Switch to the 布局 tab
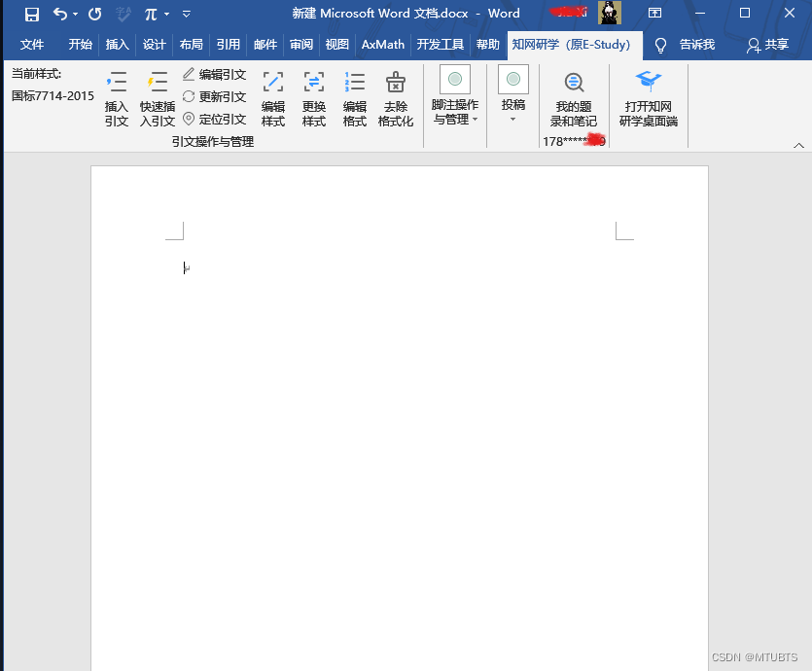The height and width of the screenshot is (671, 812). pyautogui.click(x=192, y=45)
